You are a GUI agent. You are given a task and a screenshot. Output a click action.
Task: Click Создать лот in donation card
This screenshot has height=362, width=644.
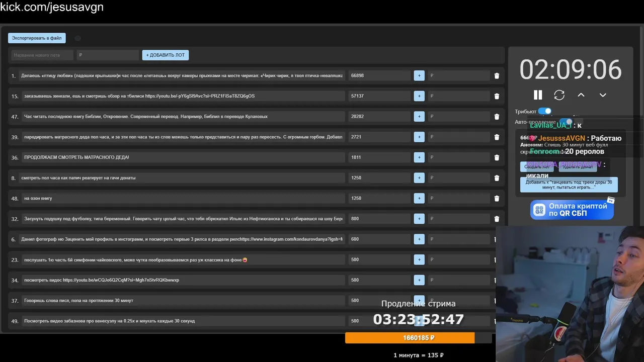point(537,167)
